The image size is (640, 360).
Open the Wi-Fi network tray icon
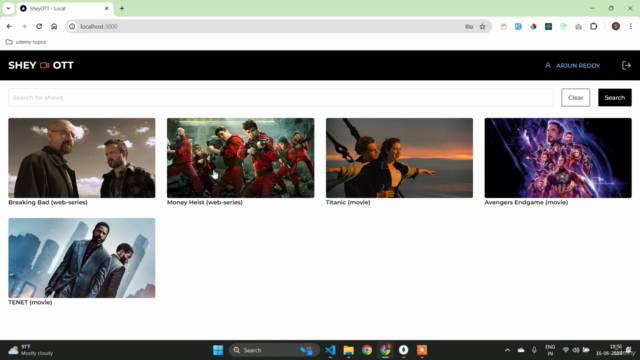(566, 350)
